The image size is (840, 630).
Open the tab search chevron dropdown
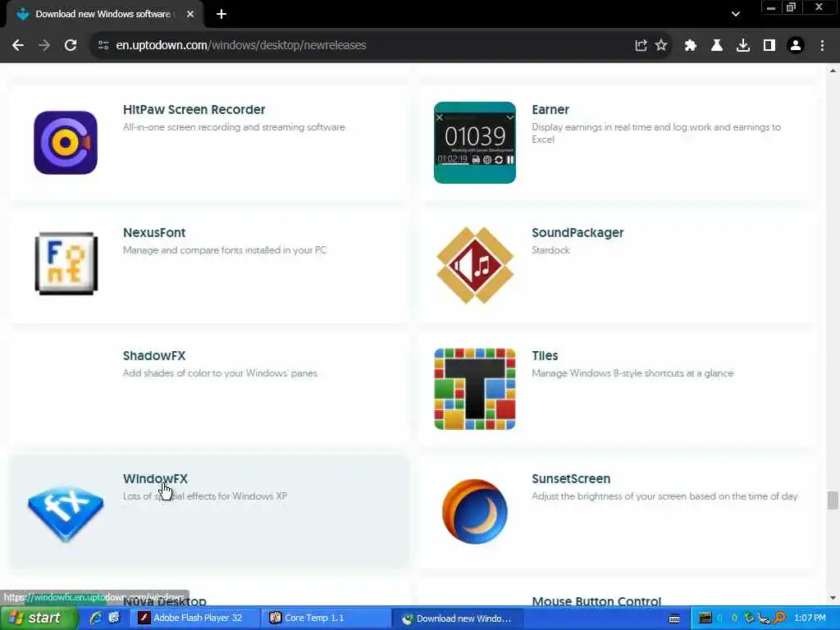coord(736,15)
